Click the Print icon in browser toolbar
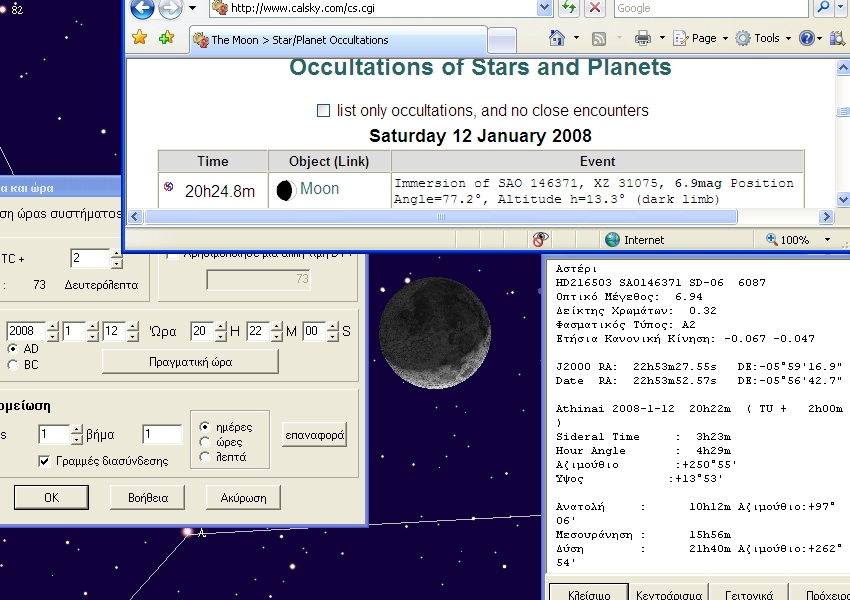This screenshot has width=850, height=600. coord(643,38)
